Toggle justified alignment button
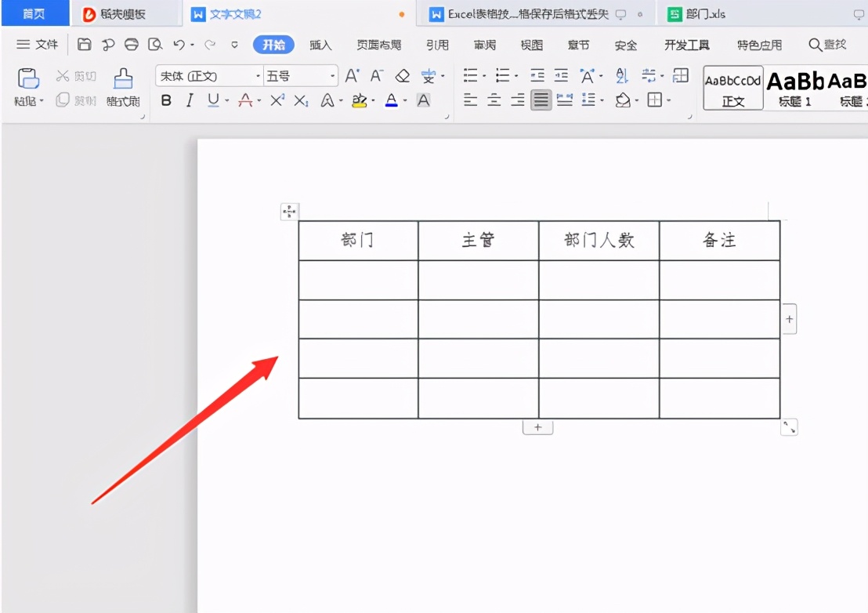Viewport: 868px width, 613px height. 541,100
